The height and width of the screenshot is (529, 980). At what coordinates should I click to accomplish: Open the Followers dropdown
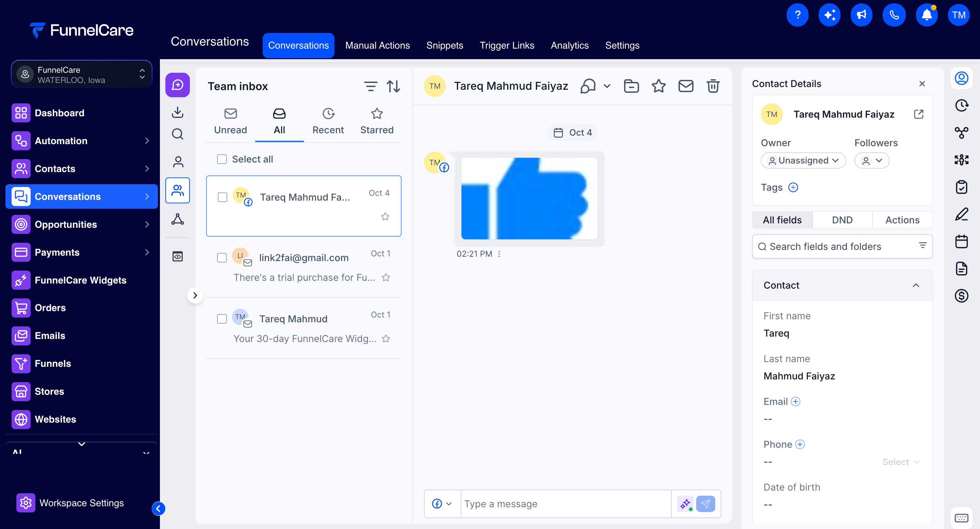click(x=871, y=160)
